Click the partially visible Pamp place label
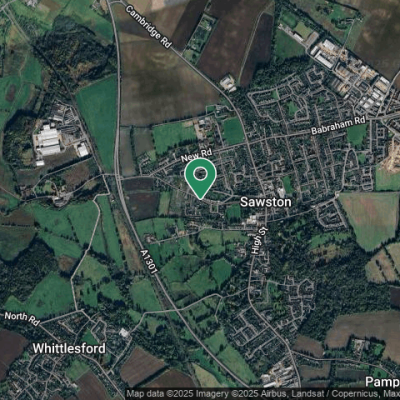Viewport: 400px width, 400px height. pos(383,382)
